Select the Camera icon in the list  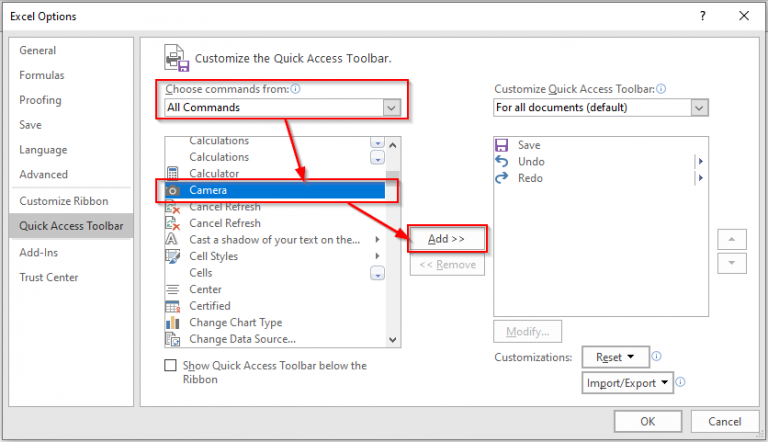(172, 190)
